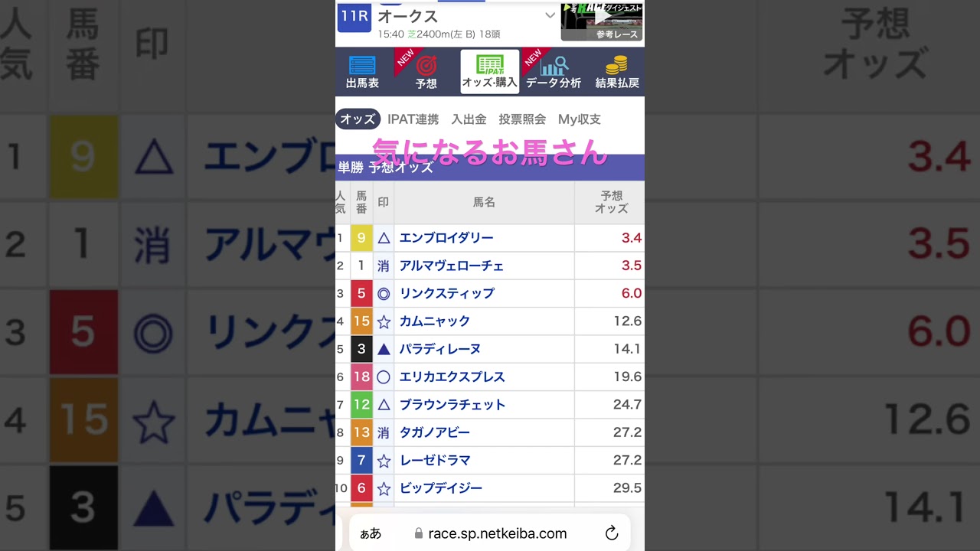Screen dimensions: 980x551
Task: Open the race selector chevron next to オークス
Action: pyautogui.click(x=550, y=15)
